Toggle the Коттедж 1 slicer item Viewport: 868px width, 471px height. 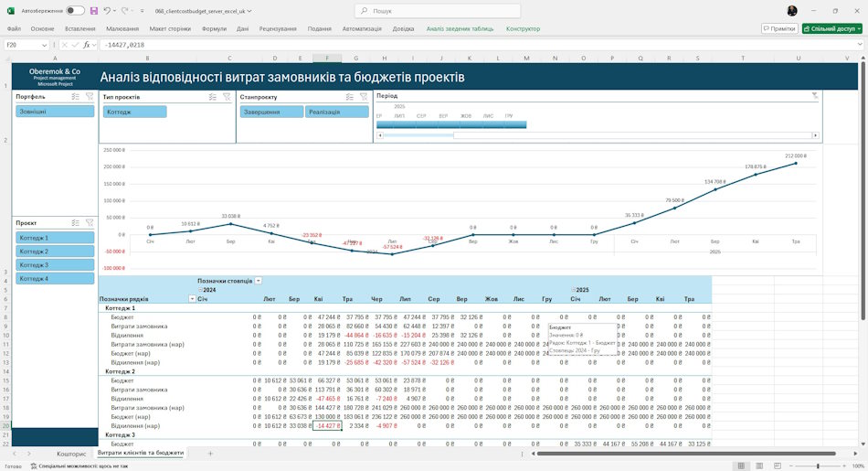(x=55, y=238)
